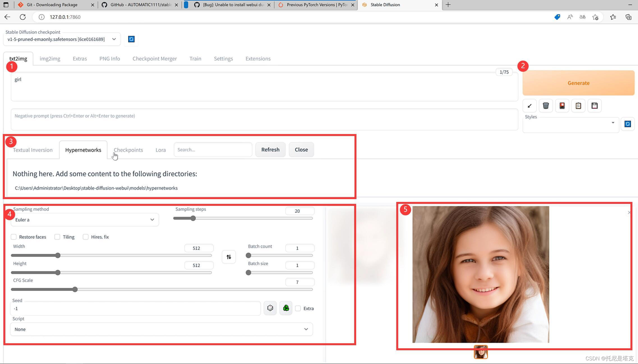Click the arrow icon to read generation parameters

pyautogui.click(x=529, y=106)
